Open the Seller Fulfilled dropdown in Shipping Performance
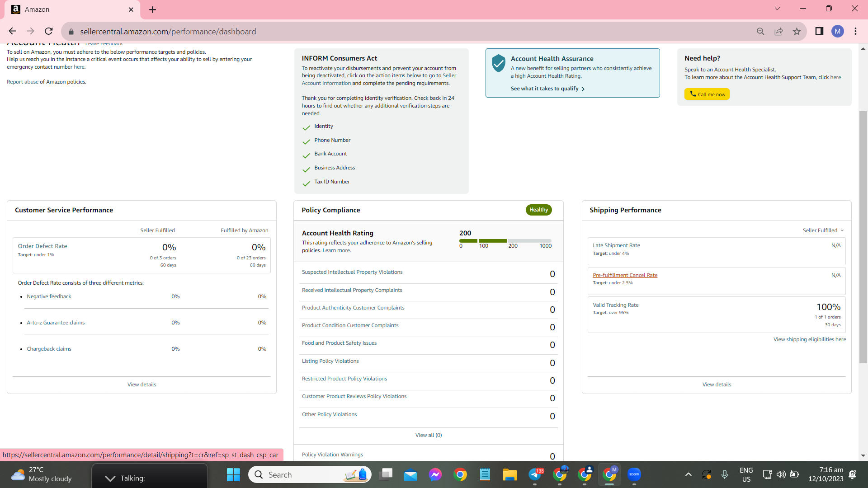868x488 pixels. tap(823, 230)
